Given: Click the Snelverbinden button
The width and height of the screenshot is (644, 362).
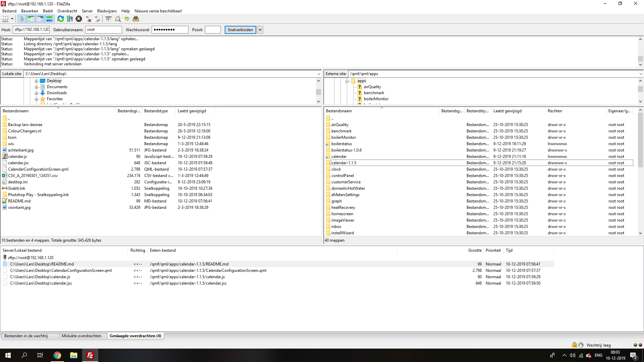Looking at the screenshot, I should pyautogui.click(x=240, y=30).
